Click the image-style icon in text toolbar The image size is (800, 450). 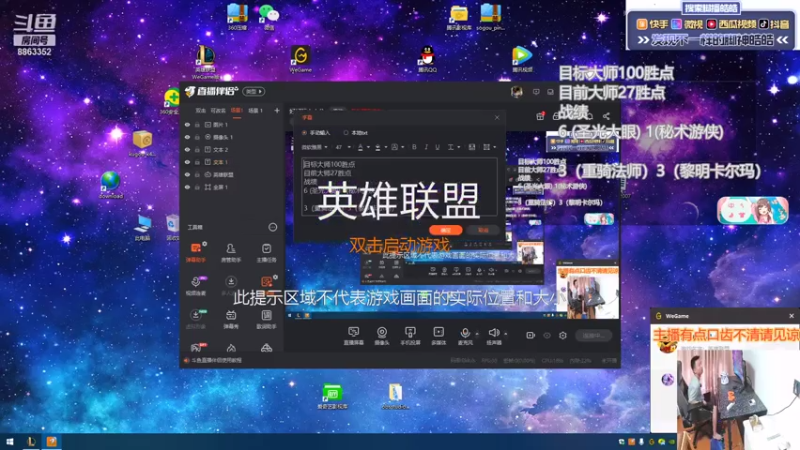tap(472, 147)
